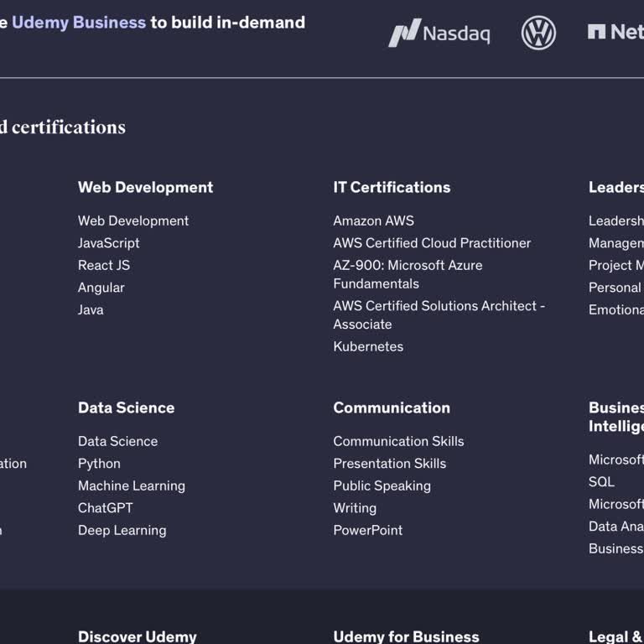
Task: Select Python under Data Science
Action: 99,464
